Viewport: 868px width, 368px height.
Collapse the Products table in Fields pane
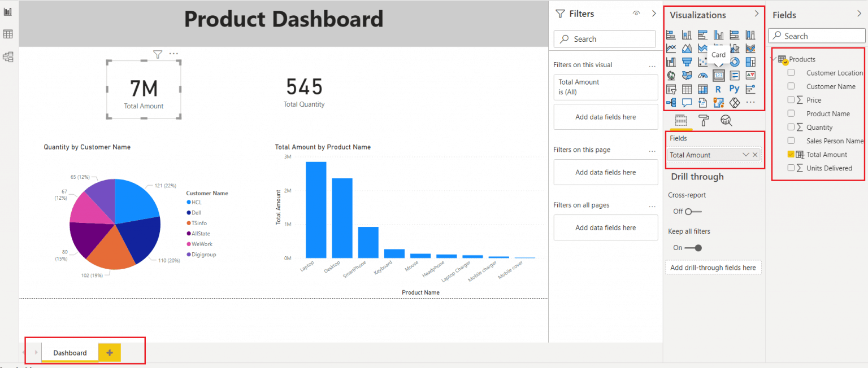(x=772, y=59)
